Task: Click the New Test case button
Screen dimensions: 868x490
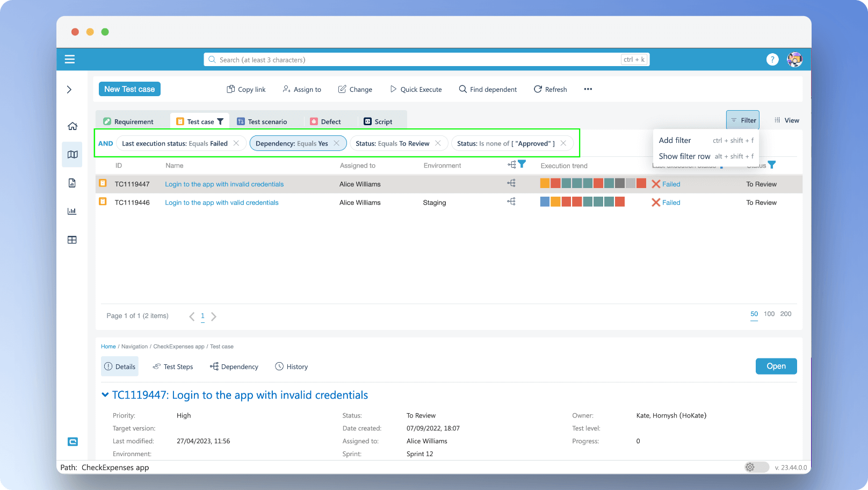Action: (129, 89)
